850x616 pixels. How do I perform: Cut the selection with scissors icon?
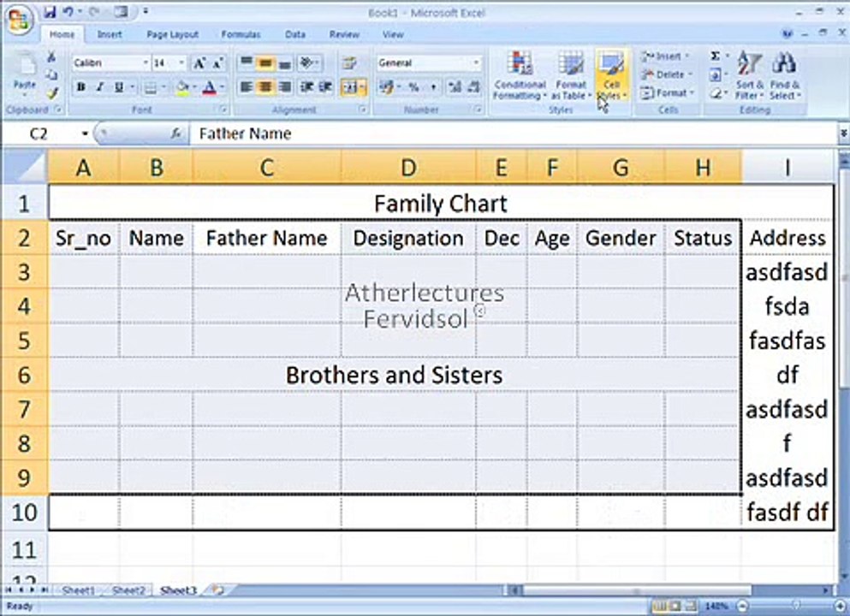[x=51, y=56]
